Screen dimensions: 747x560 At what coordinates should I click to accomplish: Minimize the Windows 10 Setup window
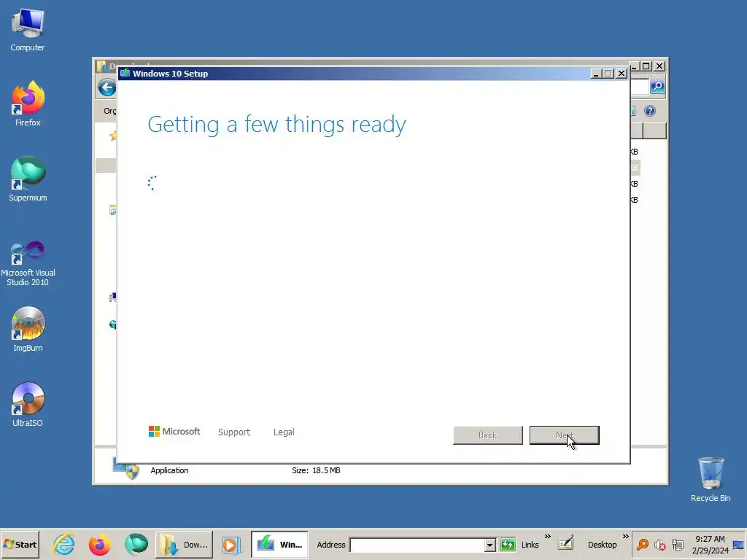(x=596, y=74)
